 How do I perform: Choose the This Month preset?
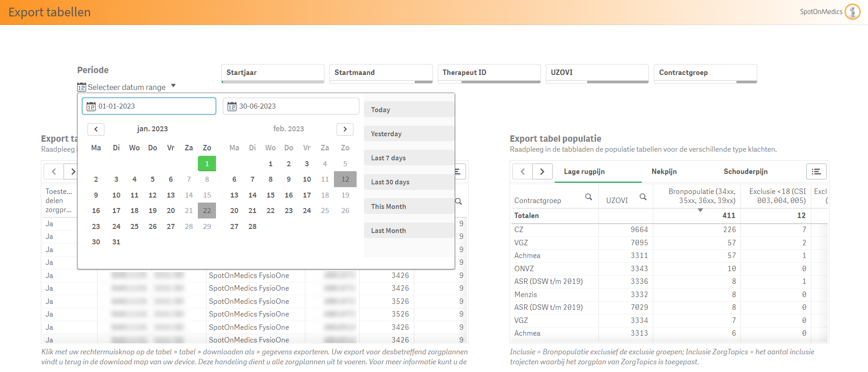(408, 206)
